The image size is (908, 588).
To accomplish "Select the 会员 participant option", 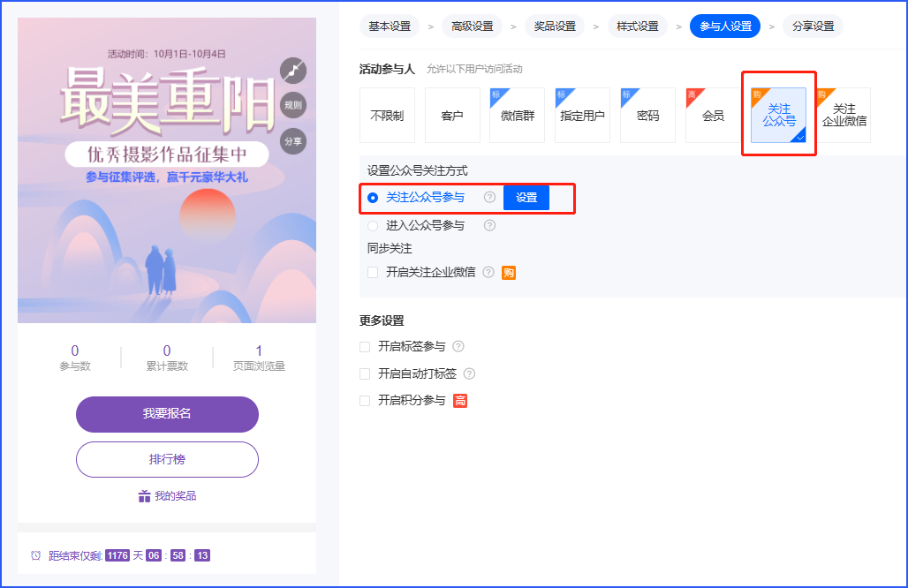I will [713, 115].
